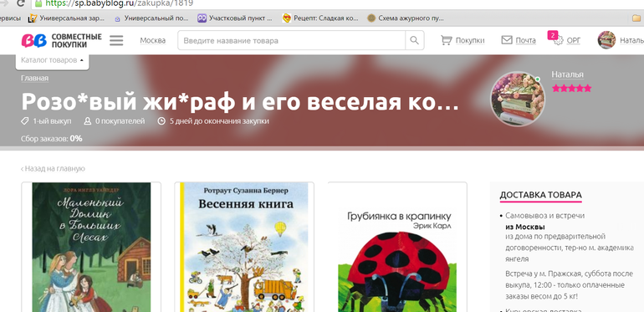Open Грубиянка в крапинку book card
The height and width of the screenshot is (312, 644).
coord(397,247)
